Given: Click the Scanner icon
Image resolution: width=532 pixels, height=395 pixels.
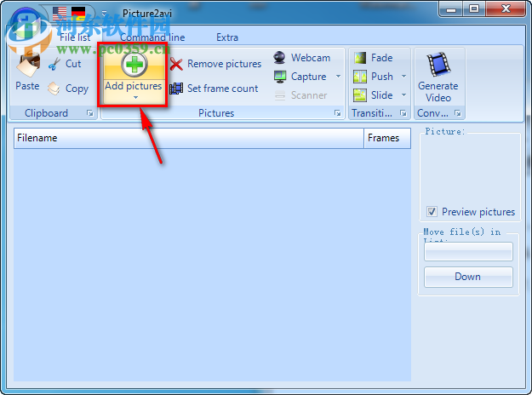Looking at the screenshot, I should point(280,95).
